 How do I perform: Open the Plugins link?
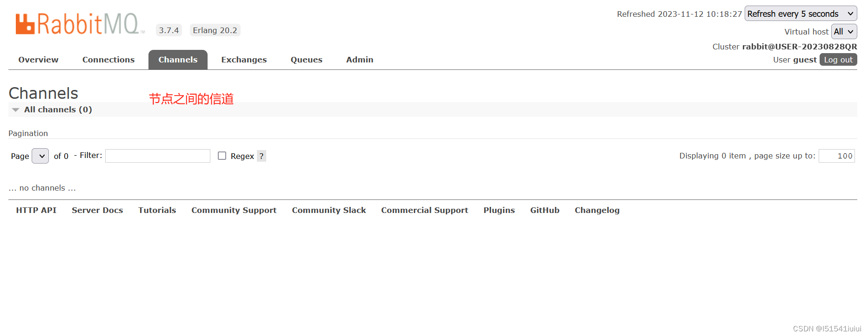point(499,210)
